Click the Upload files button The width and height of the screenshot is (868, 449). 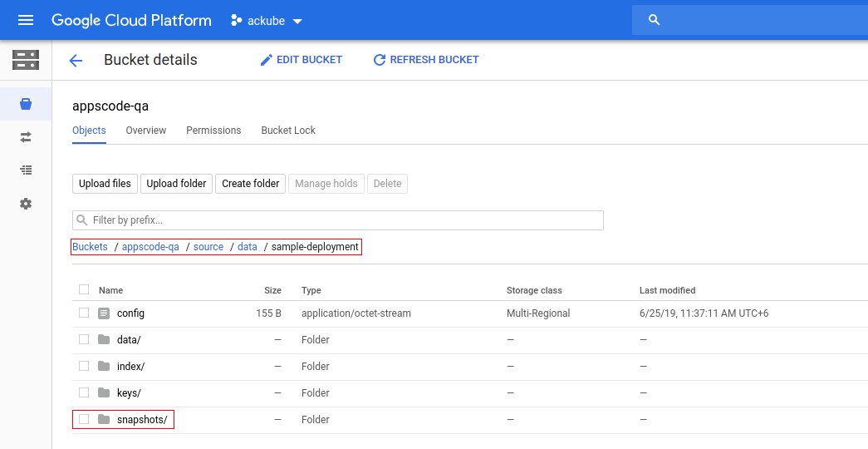(105, 184)
